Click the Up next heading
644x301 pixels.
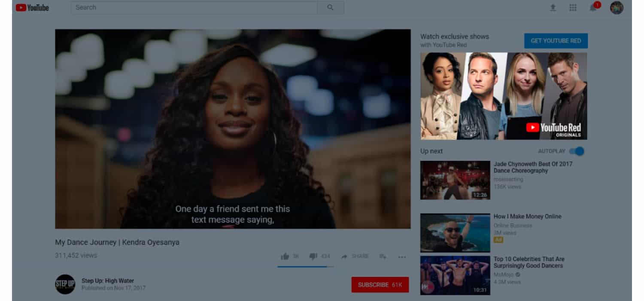[431, 151]
